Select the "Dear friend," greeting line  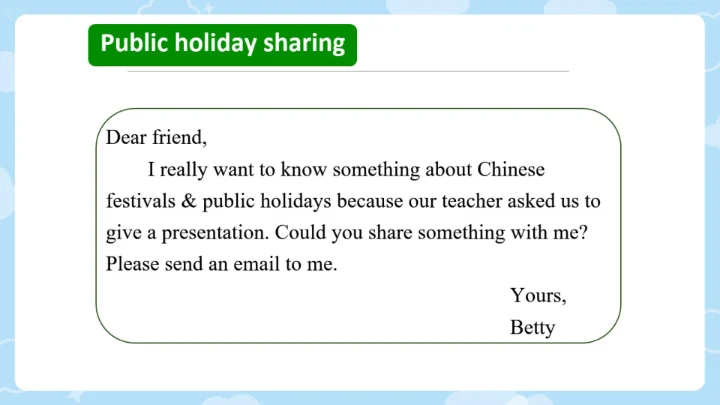(156, 137)
